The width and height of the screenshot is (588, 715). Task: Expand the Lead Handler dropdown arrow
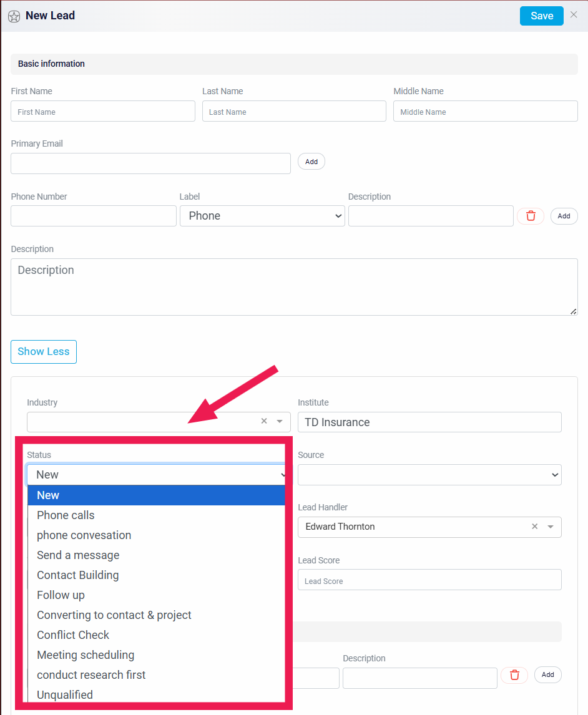tap(551, 527)
